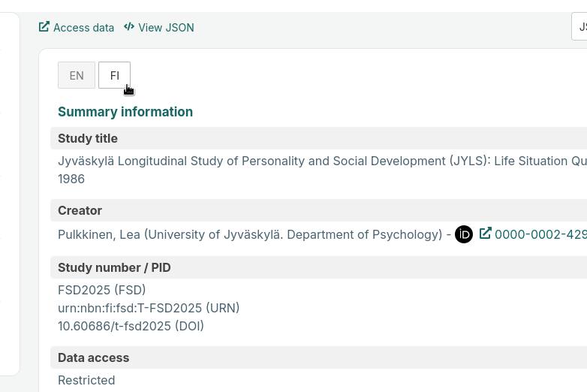Switch to the EN language tab
587x392 pixels.
pyautogui.click(x=77, y=75)
